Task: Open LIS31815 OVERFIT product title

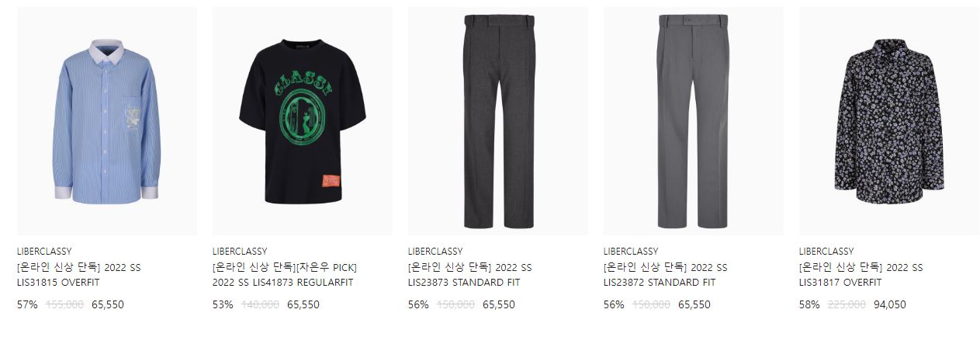Action: 79,275
